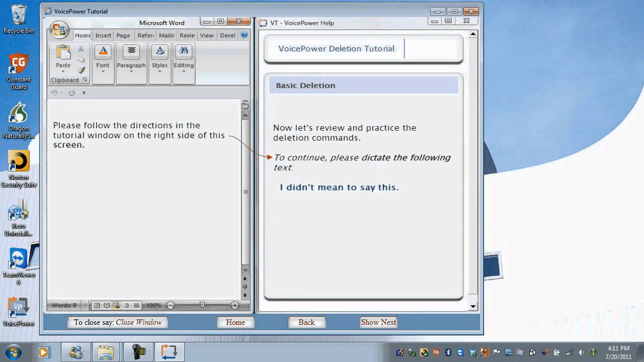Select the Home ribbon tab

[83, 35]
